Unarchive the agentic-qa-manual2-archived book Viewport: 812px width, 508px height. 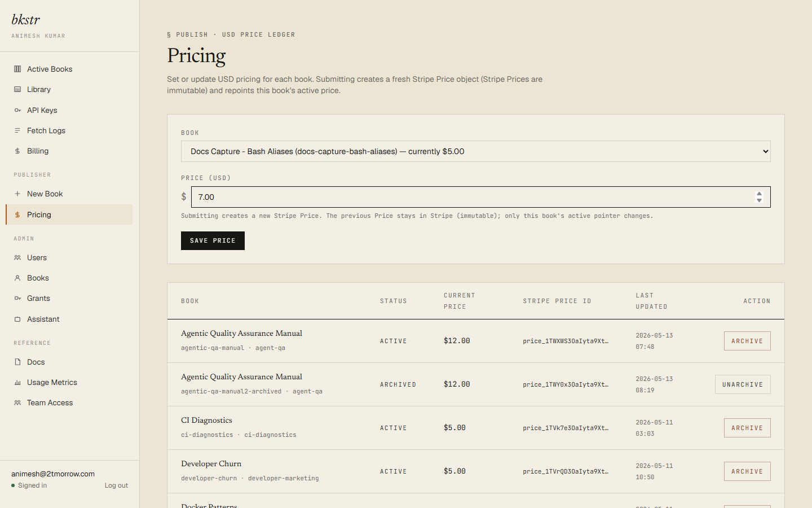743,384
